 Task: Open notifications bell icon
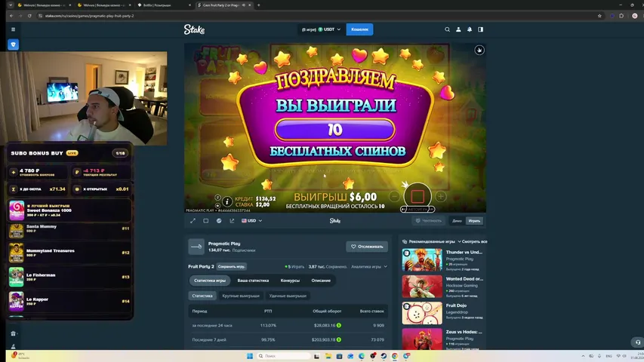click(x=470, y=29)
